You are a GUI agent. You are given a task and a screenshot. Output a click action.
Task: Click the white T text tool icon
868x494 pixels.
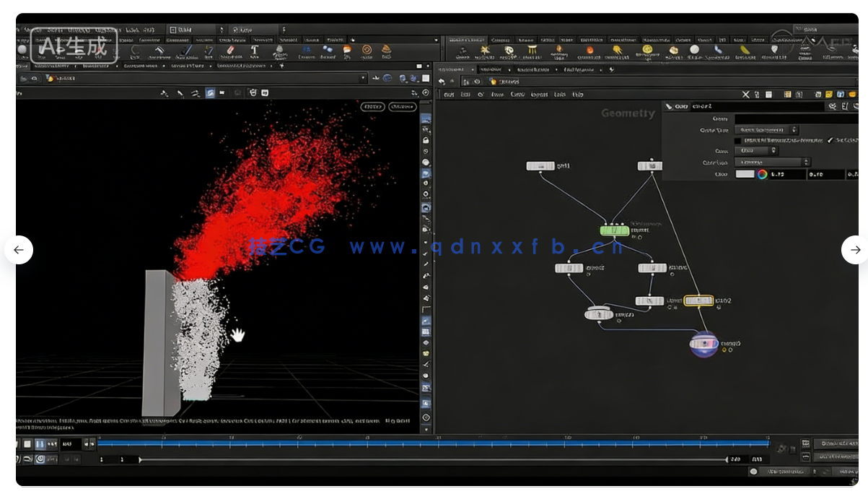click(255, 50)
